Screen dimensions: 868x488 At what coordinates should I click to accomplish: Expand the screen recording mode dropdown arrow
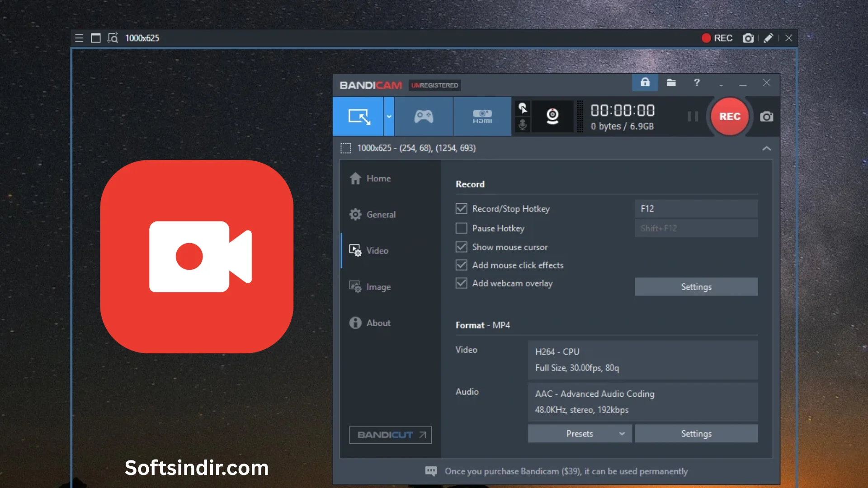pyautogui.click(x=389, y=117)
